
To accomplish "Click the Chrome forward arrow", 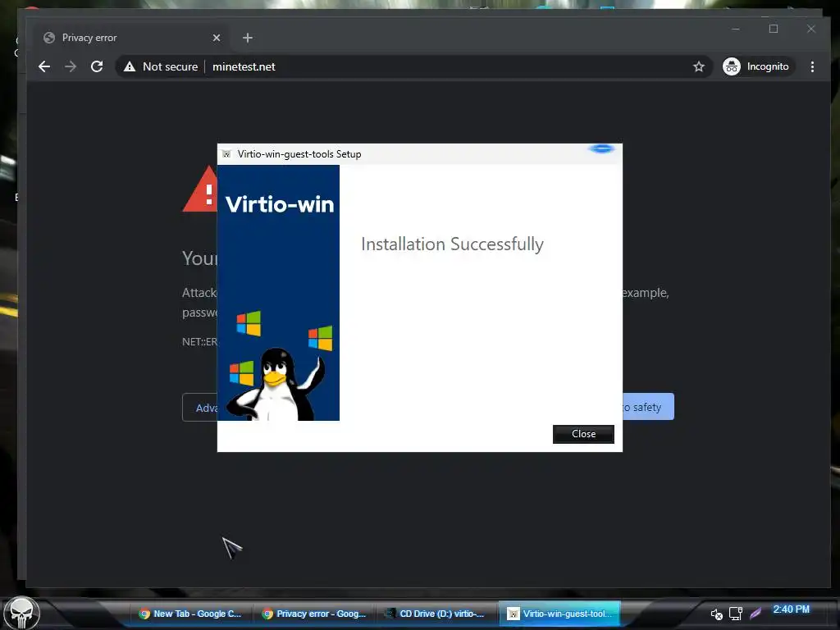I will (x=71, y=66).
